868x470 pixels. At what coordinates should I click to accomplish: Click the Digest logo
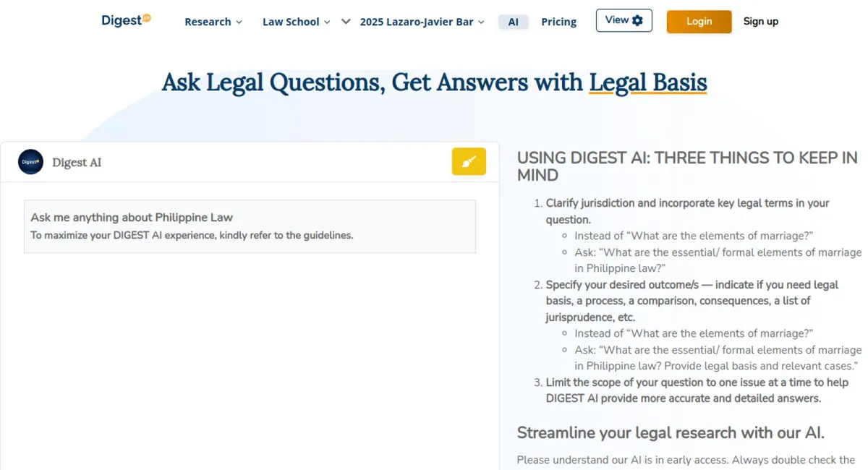coord(126,20)
